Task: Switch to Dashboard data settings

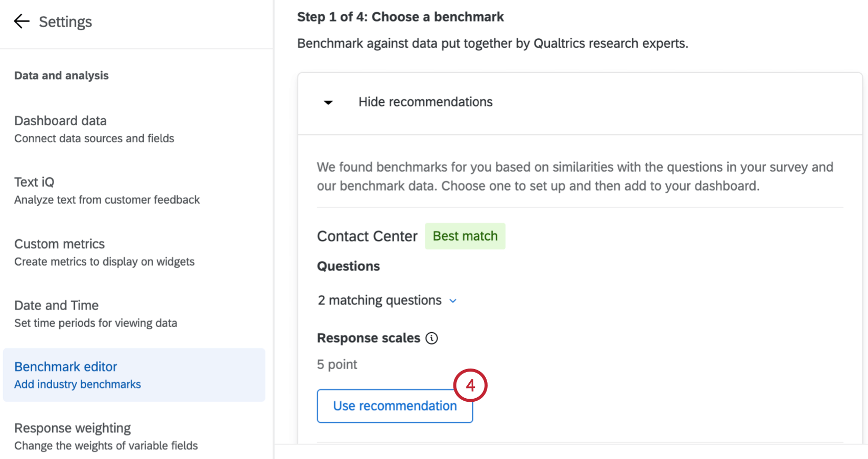Action: (60, 121)
